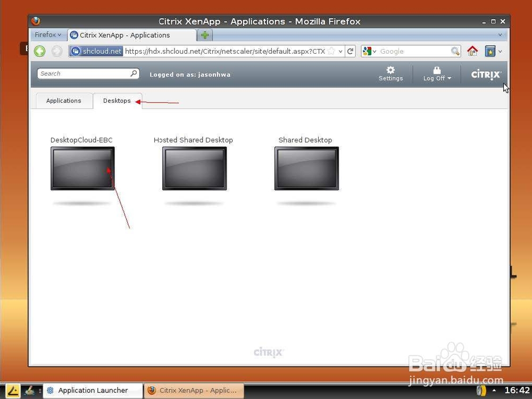Click the DesktopCloud-EBC label
Image resolution: width=532 pixels, height=399 pixels.
[x=81, y=140]
